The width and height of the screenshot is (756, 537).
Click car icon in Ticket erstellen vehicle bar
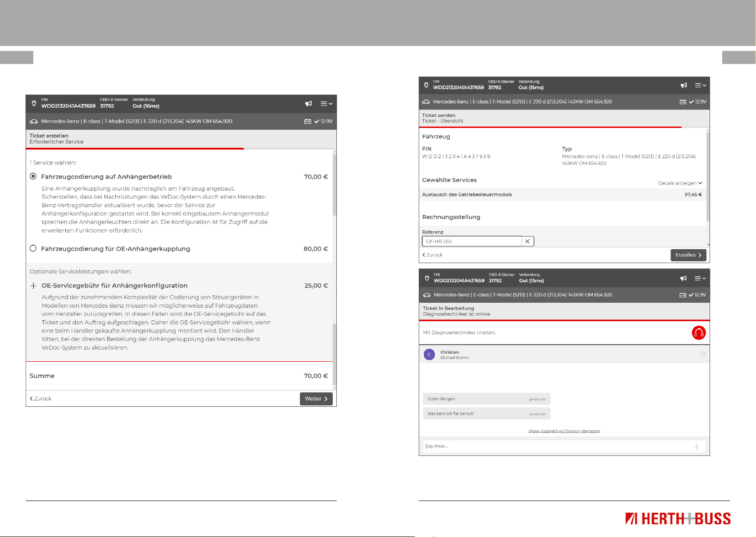coord(34,121)
